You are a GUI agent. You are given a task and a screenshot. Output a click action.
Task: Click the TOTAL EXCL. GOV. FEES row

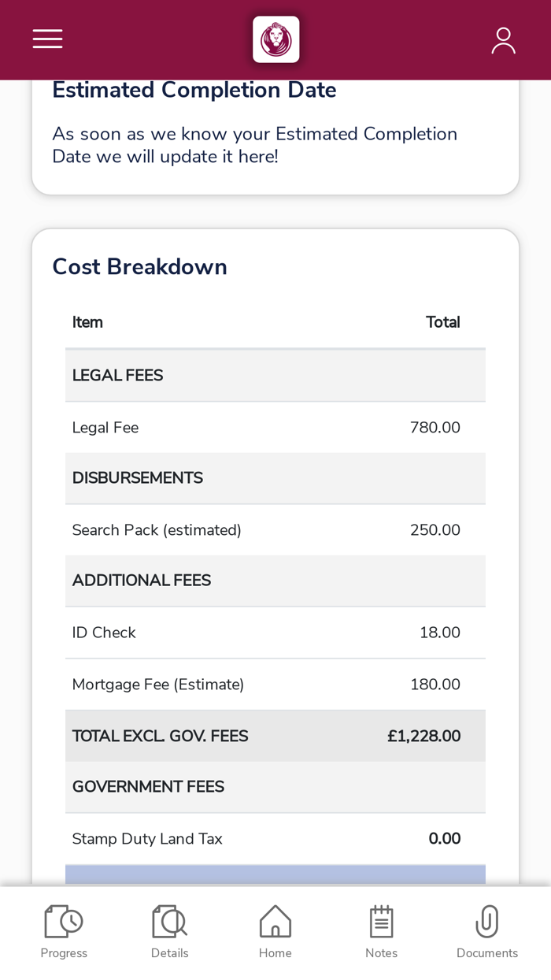click(275, 737)
